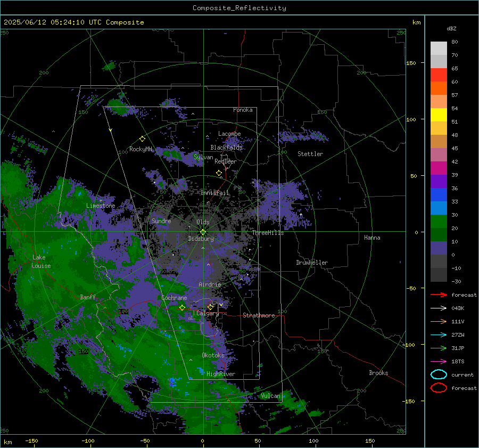Click the bright green swatch below 30 label
479x448 pixels.
coord(439,222)
